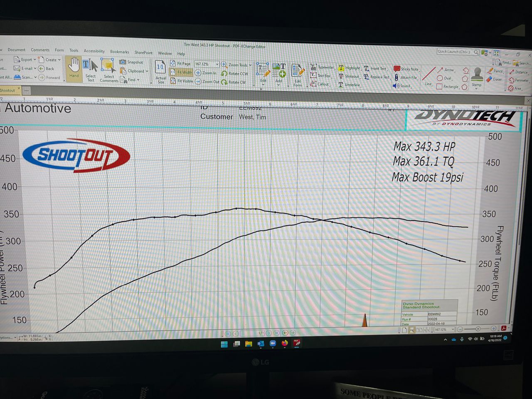The height and width of the screenshot is (399, 532).
Task: Click the Rotate CW icon
Action: pos(234,82)
